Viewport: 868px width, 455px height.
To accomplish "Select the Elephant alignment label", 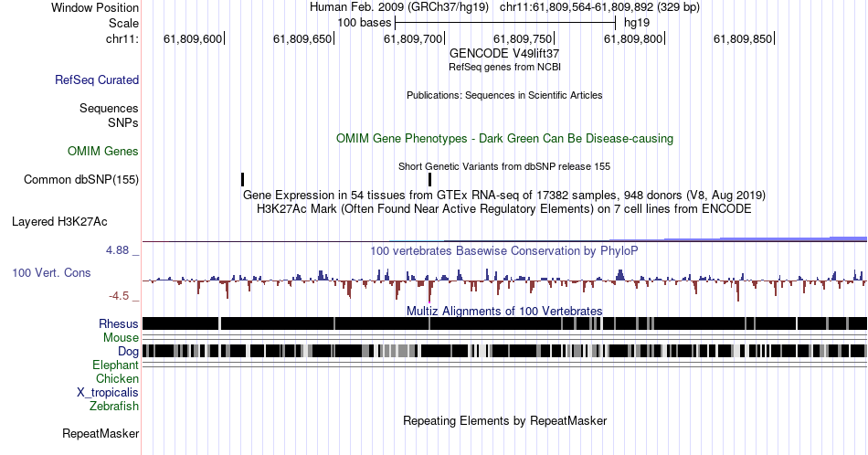I will (x=115, y=365).
